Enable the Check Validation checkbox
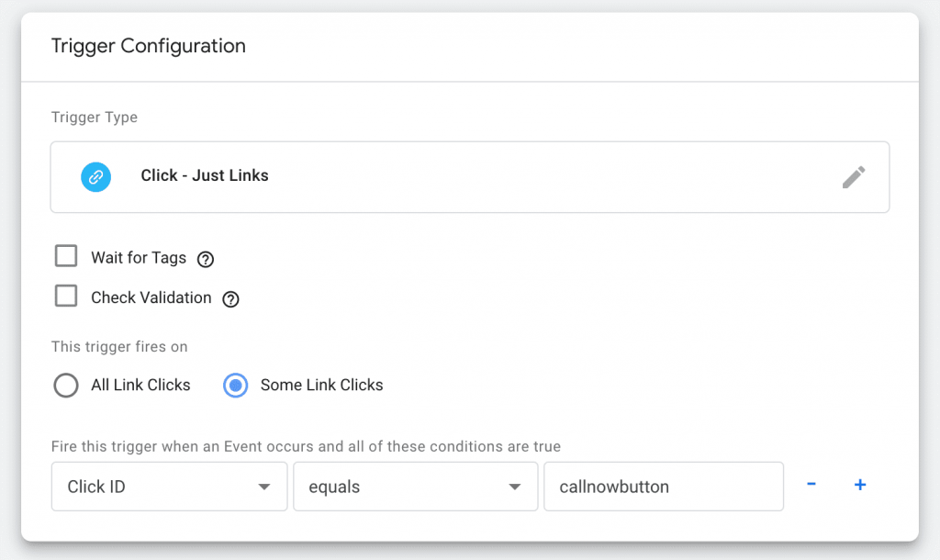The height and width of the screenshot is (560, 940). pos(65,296)
